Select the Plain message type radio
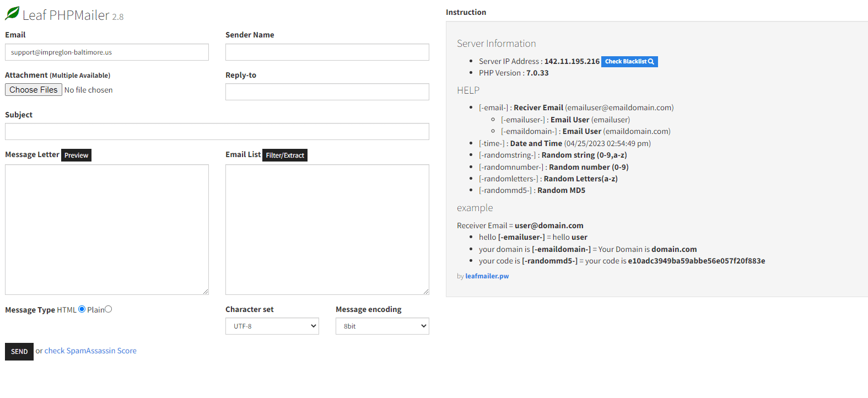The width and height of the screenshot is (868, 398). click(x=109, y=309)
